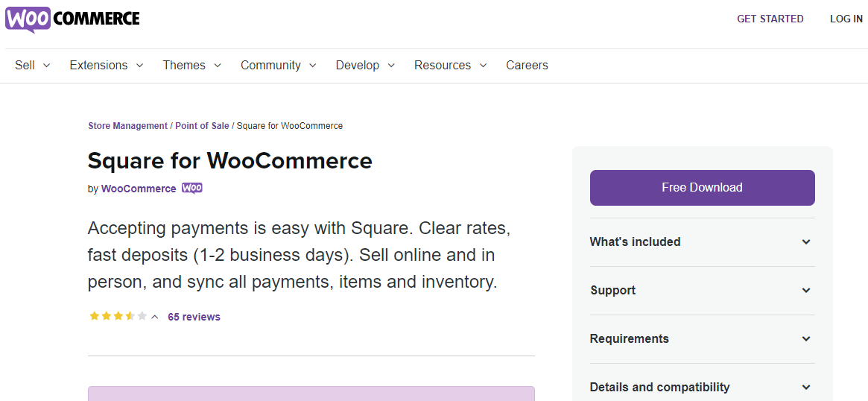Expand the What's included section chevron

pos(807,242)
